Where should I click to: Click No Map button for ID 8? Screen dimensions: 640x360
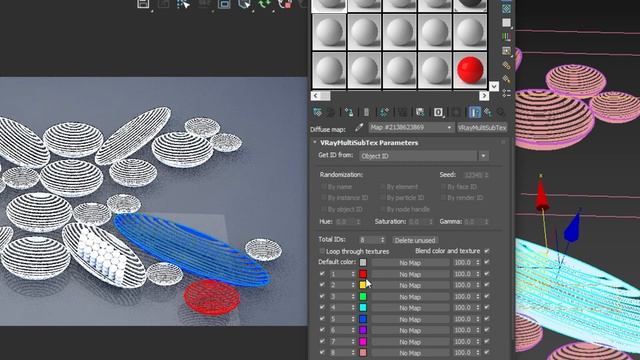[410, 353]
